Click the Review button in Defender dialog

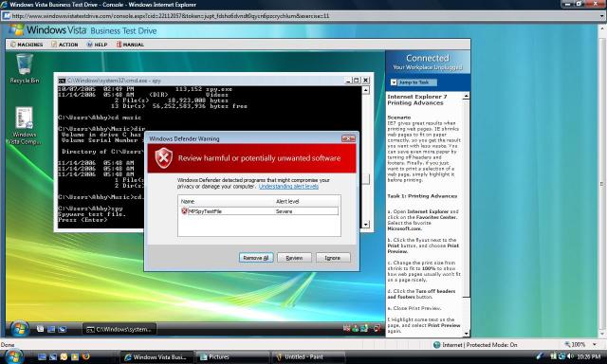pyautogui.click(x=294, y=258)
